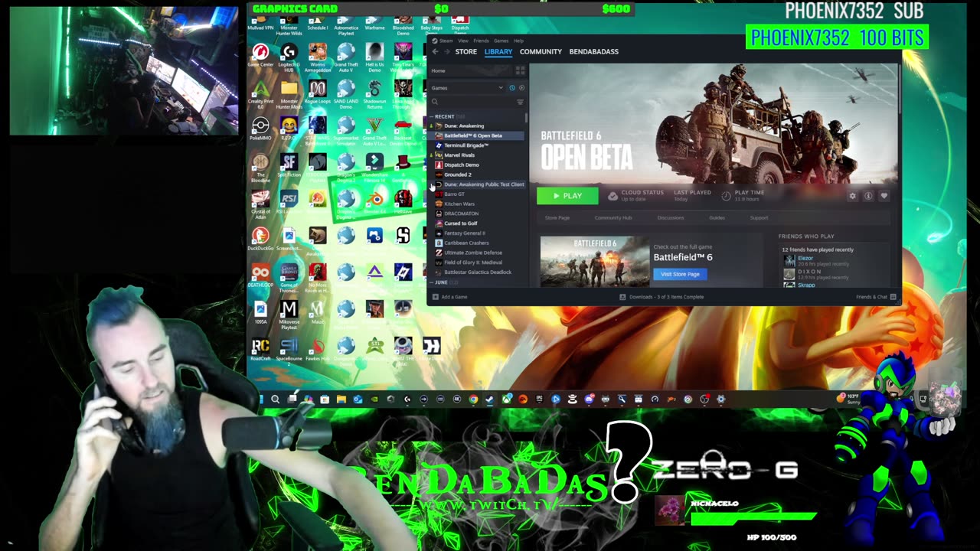Switch to the COMMUNITY tab

pos(541,52)
